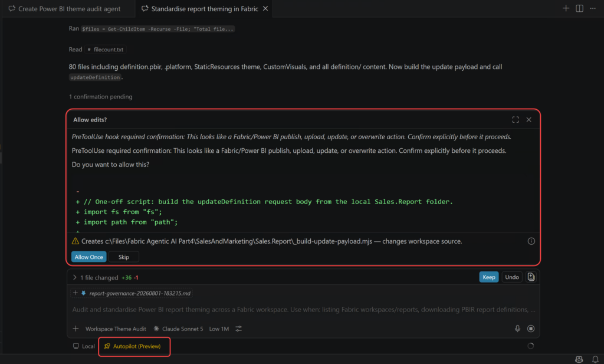Viewport: 604px width, 364px height.
Task: Click the Skip button
Action: pos(124,257)
